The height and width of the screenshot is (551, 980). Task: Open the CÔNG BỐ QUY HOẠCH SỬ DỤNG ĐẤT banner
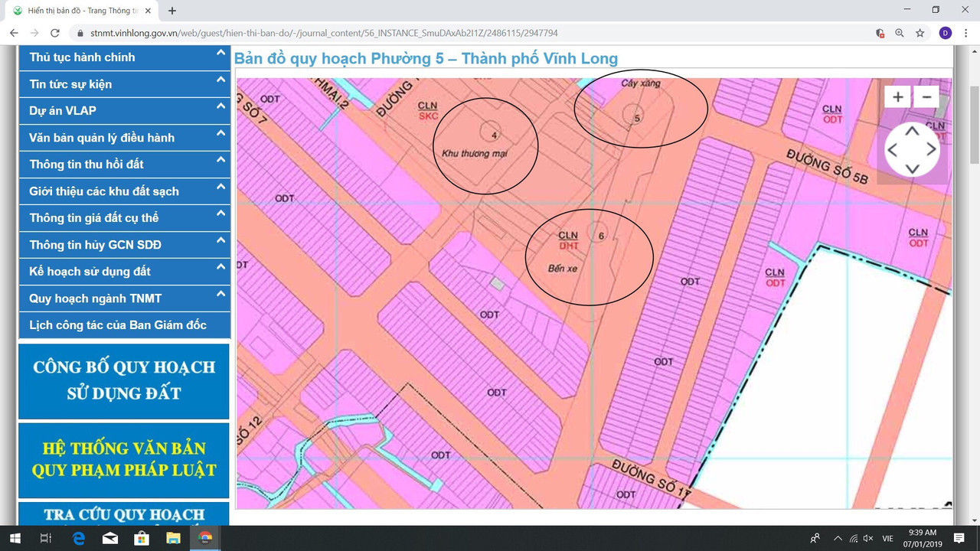(x=124, y=380)
